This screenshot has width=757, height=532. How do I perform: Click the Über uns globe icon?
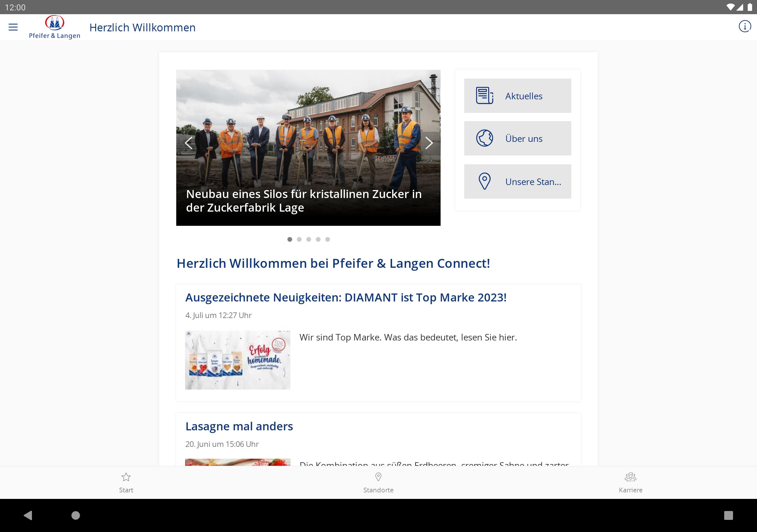tap(484, 138)
